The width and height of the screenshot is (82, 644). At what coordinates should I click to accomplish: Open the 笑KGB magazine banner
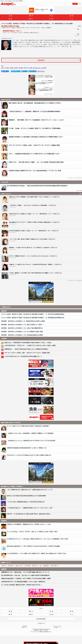point(41,602)
